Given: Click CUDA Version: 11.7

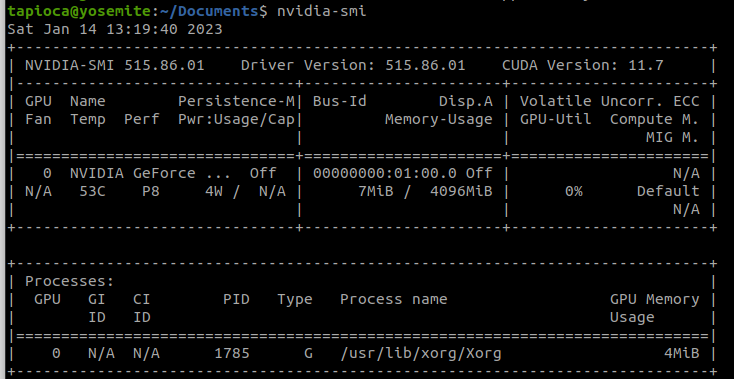Looking at the screenshot, I should coord(583,66).
